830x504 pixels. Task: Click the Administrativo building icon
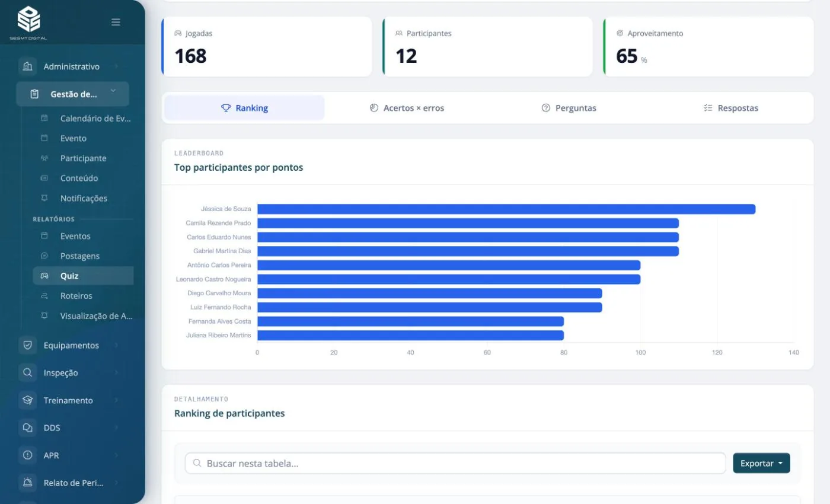coord(27,66)
